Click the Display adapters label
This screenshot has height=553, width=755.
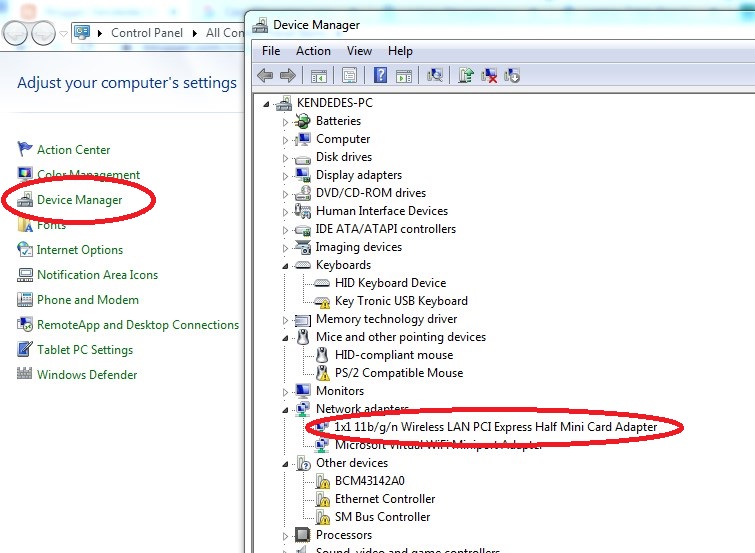click(359, 175)
